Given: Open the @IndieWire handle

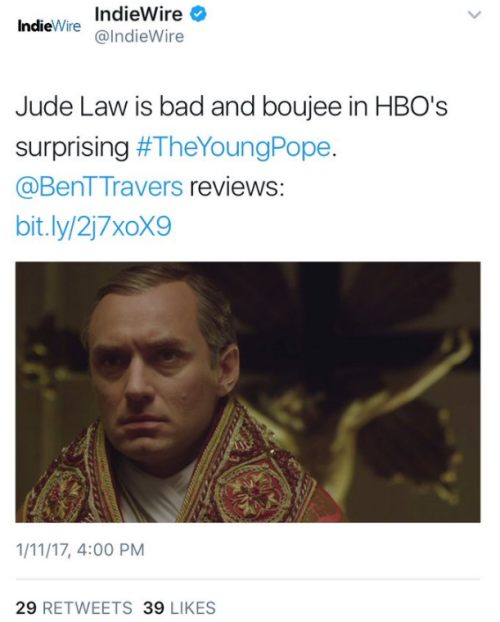Looking at the screenshot, I should pos(139,36).
